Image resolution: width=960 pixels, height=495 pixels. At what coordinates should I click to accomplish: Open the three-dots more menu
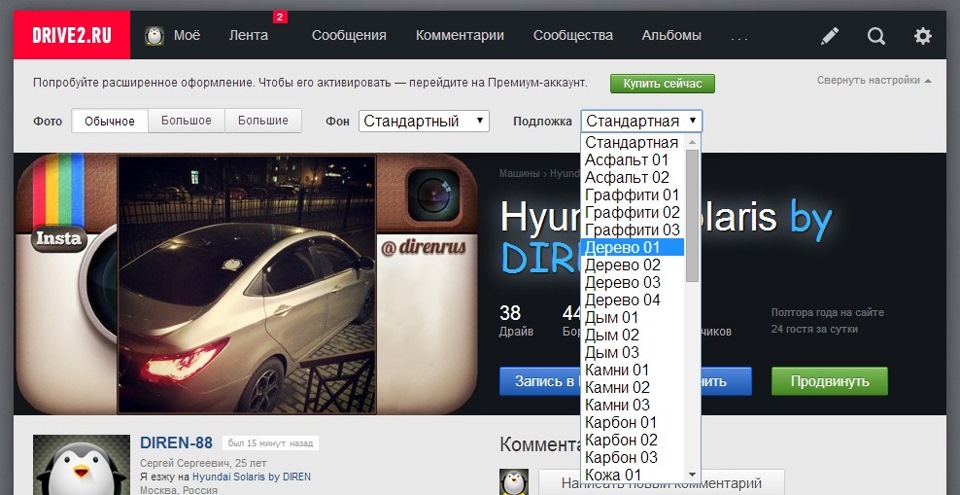pyautogui.click(x=740, y=38)
